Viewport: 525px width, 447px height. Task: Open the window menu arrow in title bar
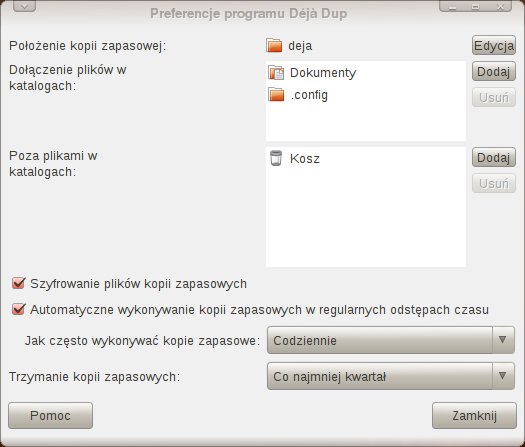(24, 6)
